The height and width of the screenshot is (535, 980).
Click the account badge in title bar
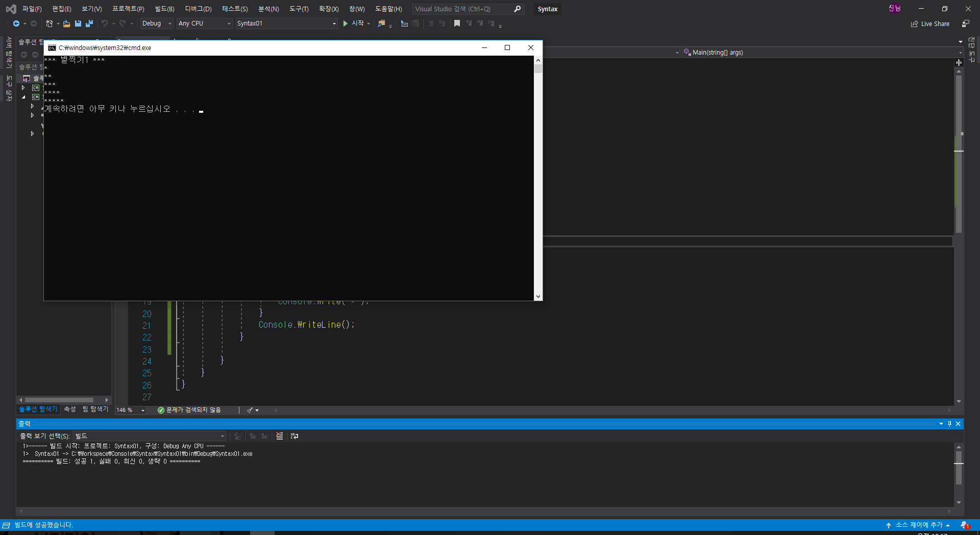pyautogui.click(x=894, y=8)
